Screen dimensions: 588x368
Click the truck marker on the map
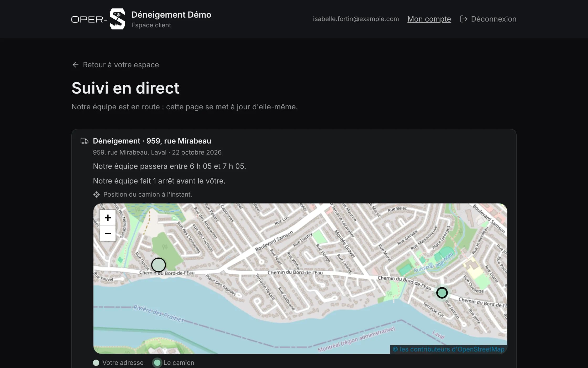pos(442,293)
